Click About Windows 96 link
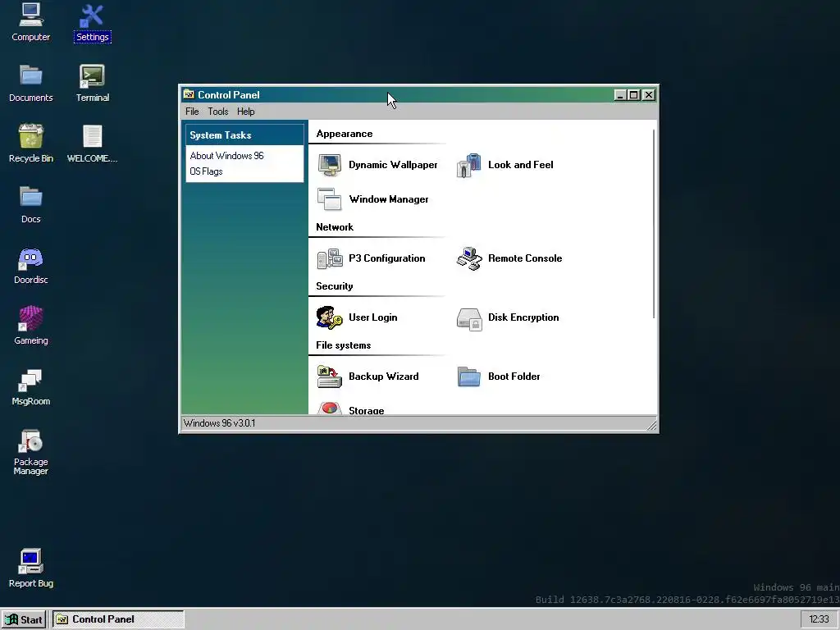The image size is (840, 630). [226, 156]
